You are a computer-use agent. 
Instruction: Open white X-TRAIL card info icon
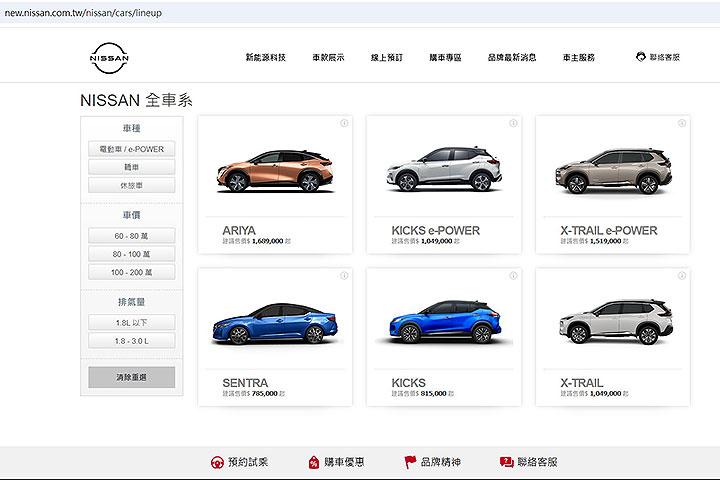[x=682, y=276]
